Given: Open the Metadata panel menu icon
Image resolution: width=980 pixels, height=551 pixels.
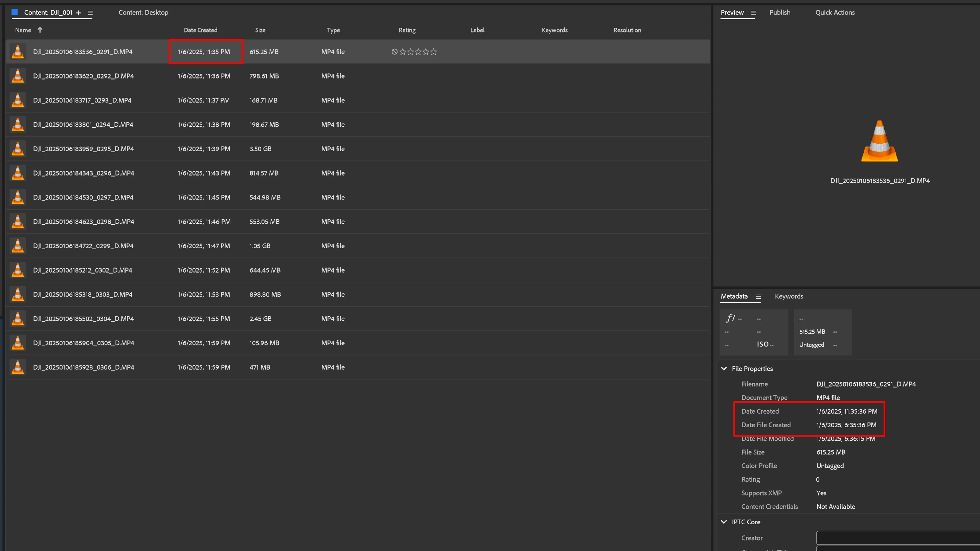Looking at the screenshot, I should [x=758, y=296].
